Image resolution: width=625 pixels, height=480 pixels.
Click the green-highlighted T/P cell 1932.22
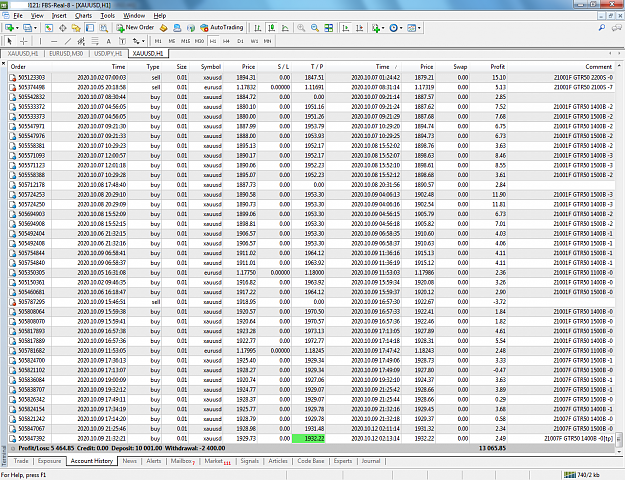pyautogui.click(x=309, y=439)
